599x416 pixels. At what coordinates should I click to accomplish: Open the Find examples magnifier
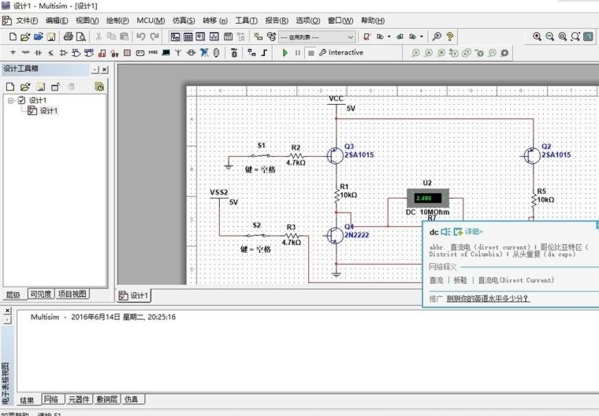437,37
